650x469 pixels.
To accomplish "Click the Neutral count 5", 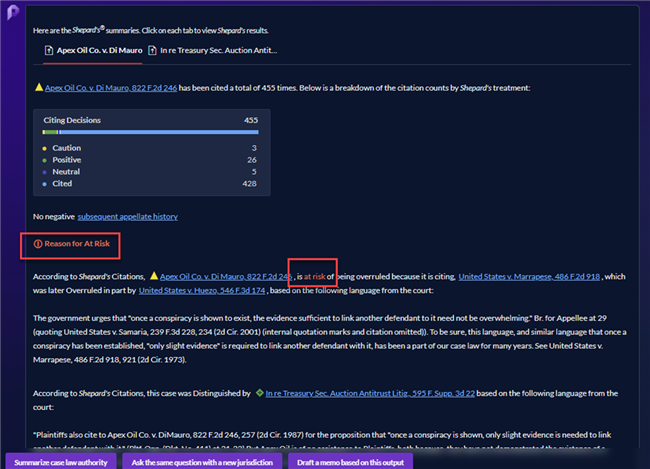I will pos(254,172).
